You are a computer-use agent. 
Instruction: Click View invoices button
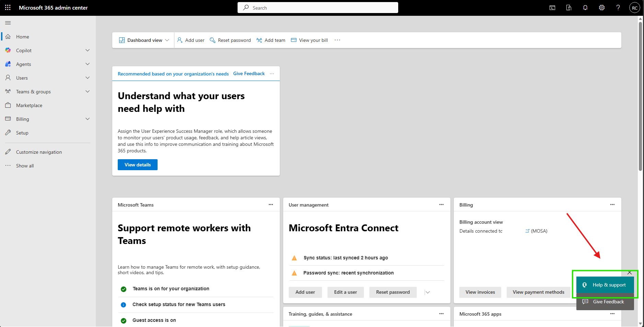[x=480, y=292]
